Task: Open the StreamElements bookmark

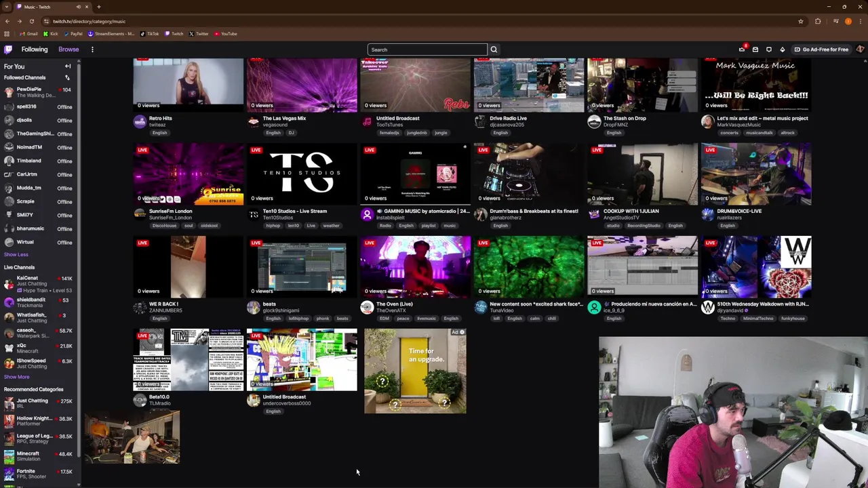Action: pyautogui.click(x=111, y=34)
